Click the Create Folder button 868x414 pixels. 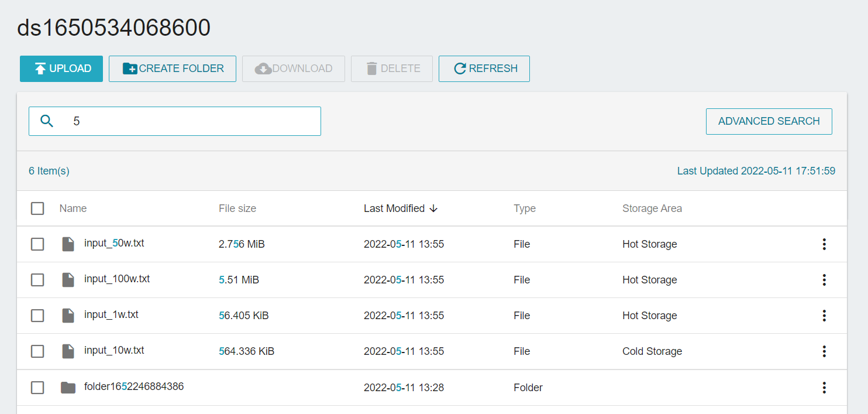(x=173, y=69)
